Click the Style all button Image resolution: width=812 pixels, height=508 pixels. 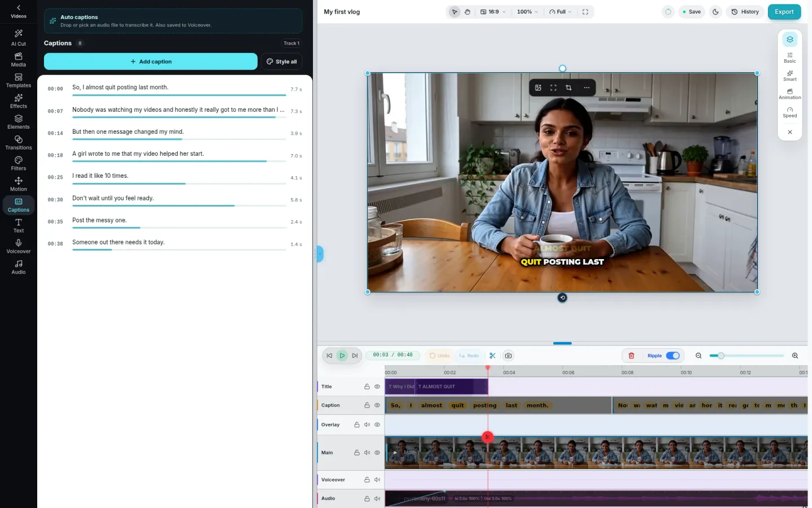click(x=282, y=62)
